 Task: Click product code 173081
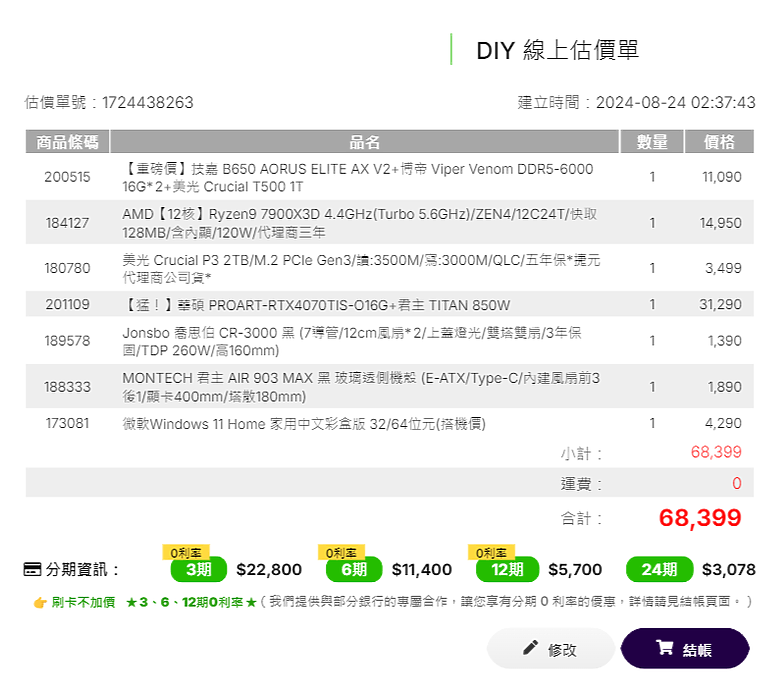[67, 423]
